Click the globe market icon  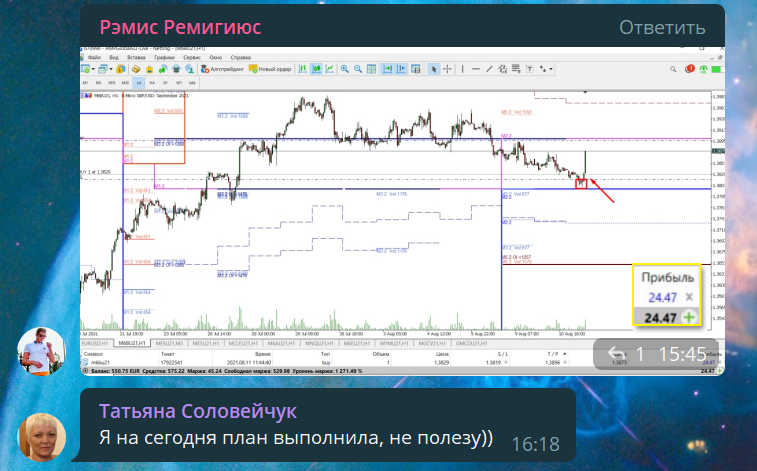(190, 69)
